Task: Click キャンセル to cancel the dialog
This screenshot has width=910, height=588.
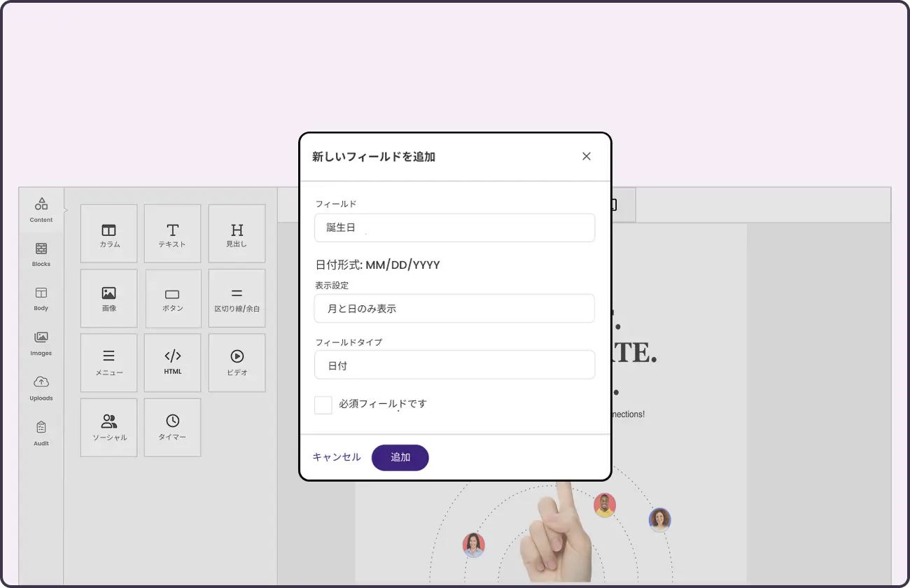Action: [336, 457]
